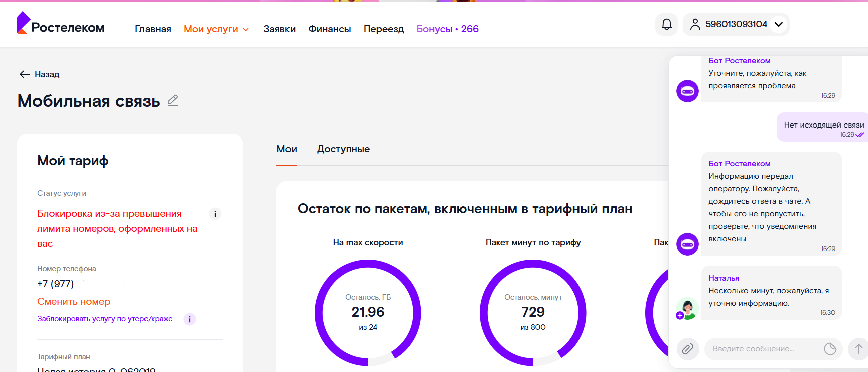Expand the Мои услуги menu chevron
868x372 pixels.
click(x=246, y=29)
